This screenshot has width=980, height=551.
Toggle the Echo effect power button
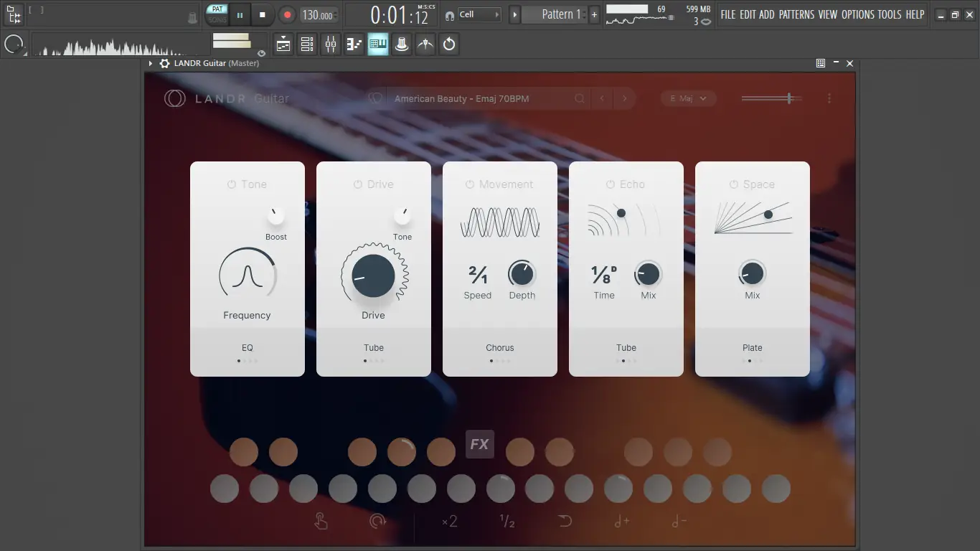pos(611,184)
